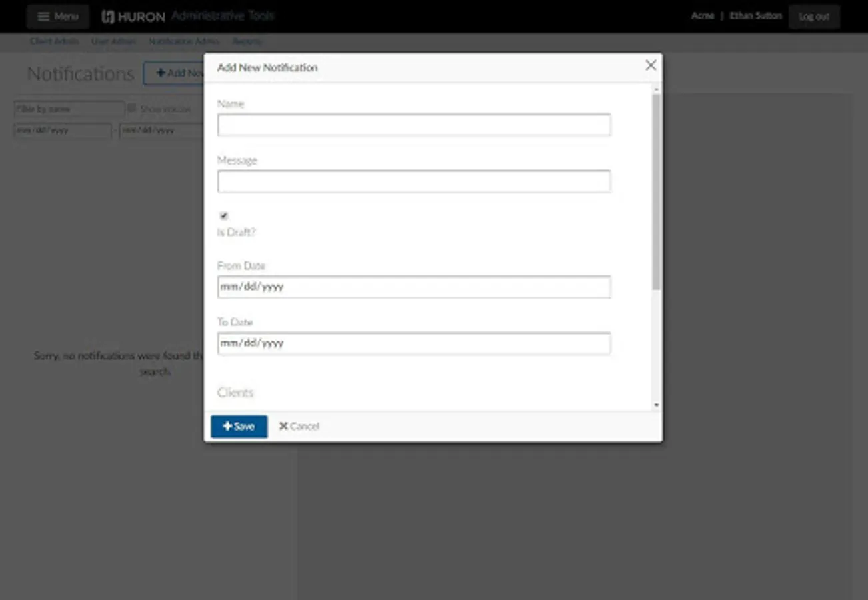Click the Ethan Sutton user name
The image size is (868, 600).
click(x=755, y=16)
